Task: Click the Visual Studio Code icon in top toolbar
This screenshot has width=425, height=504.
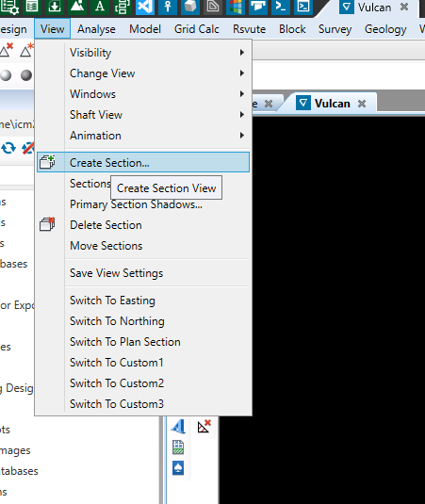Action: point(145,7)
